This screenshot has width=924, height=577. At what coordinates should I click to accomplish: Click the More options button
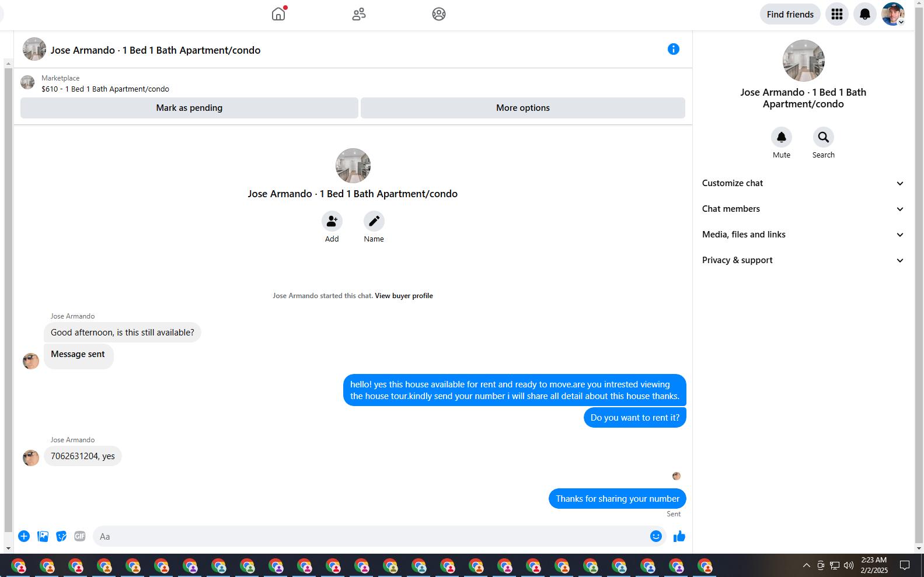[x=523, y=108]
